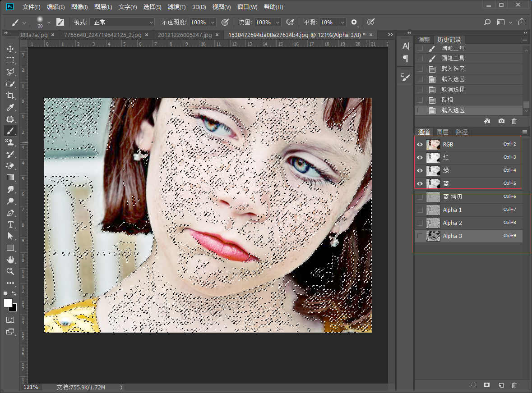
Task: Open the 滤镜(T) menu
Action: (x=176, y=7)
